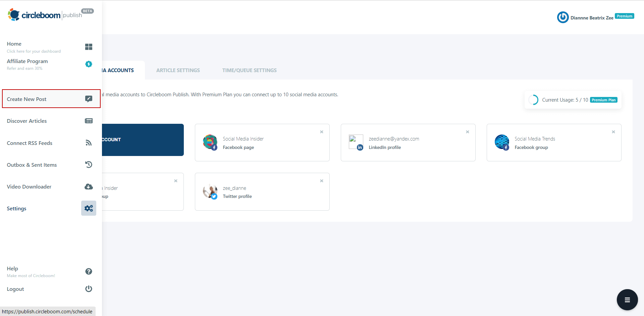Click the Home dashboard grid icon
The width and height of the screenshot is (644, 316).
[88, 47]
